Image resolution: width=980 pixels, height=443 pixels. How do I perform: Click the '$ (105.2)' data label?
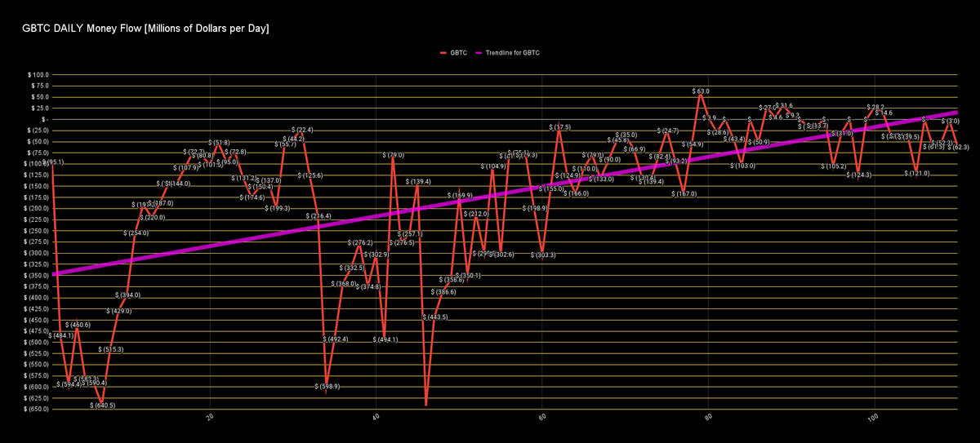pos(834,166)
